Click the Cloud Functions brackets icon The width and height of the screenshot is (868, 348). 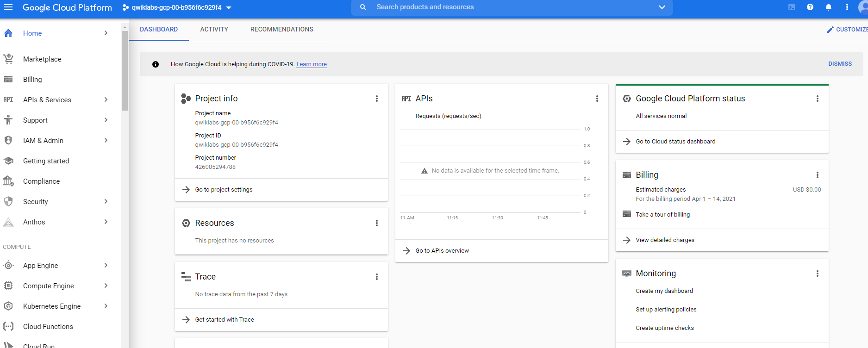point(8,326)
